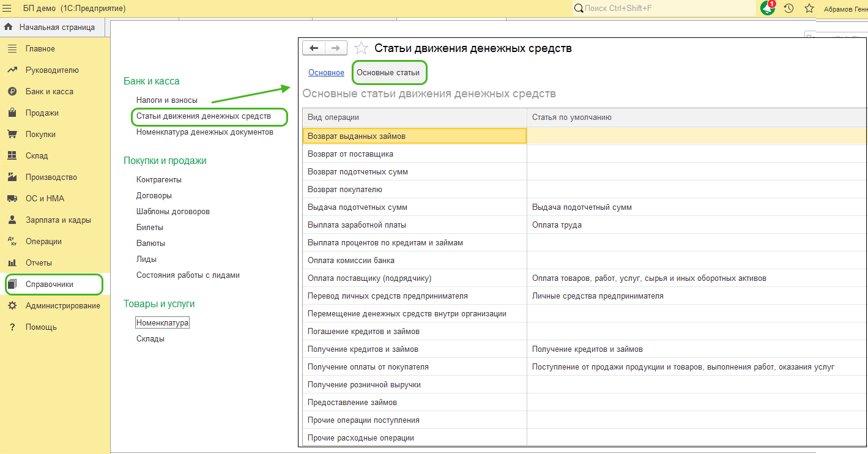Click the back arrow navigation button
Image resolution: width=868 pixels, height=454 pixels.
point(314,48)
